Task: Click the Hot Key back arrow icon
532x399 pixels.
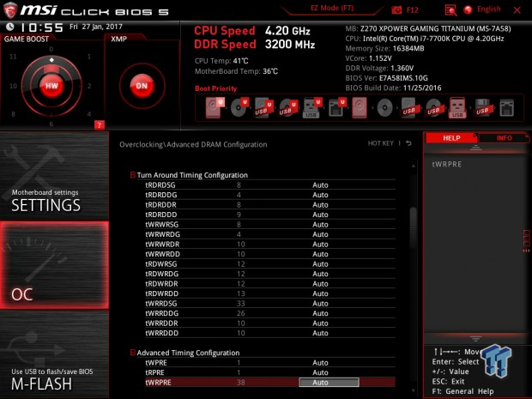Action: tap(408, 143)
